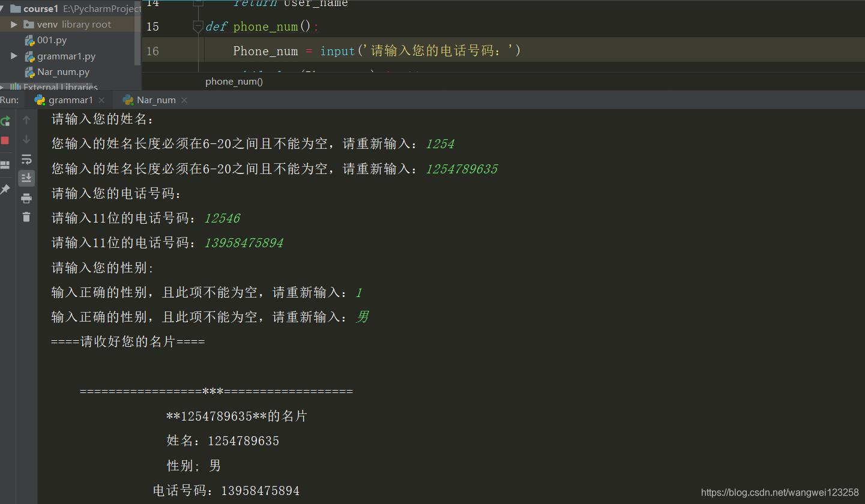
Task: Click '性别; 男' output line
Action: tap(194, 466)
